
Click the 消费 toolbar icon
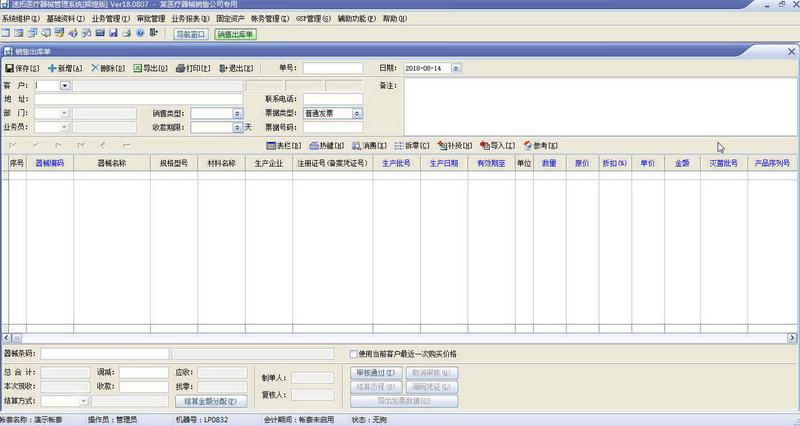pos(357,145)
